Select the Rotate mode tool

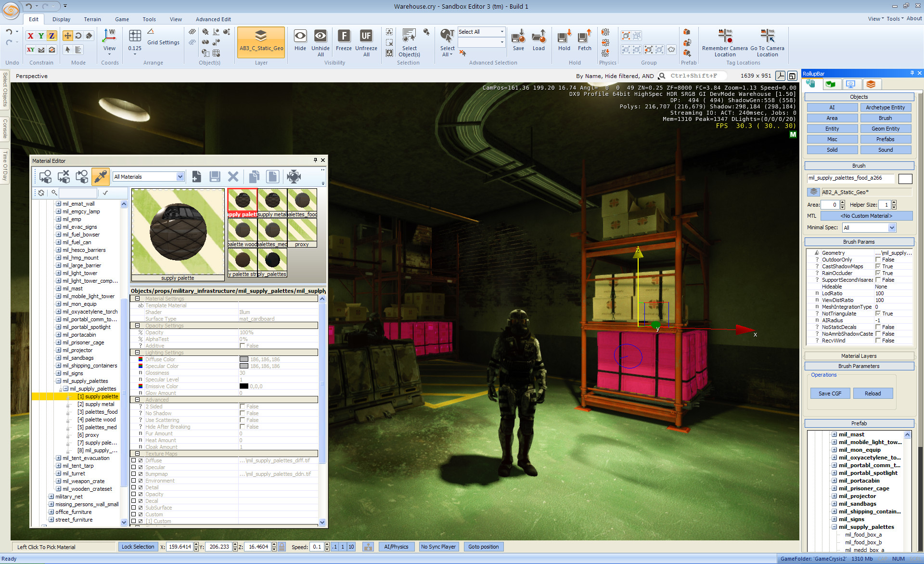(78, 36)
